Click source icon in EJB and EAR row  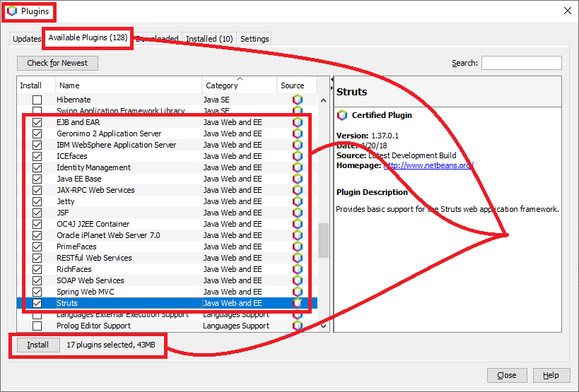[x=297, y=122]
